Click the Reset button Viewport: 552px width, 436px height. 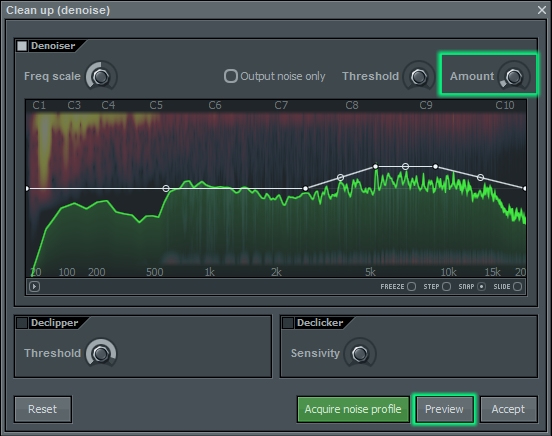coord(43,409)
